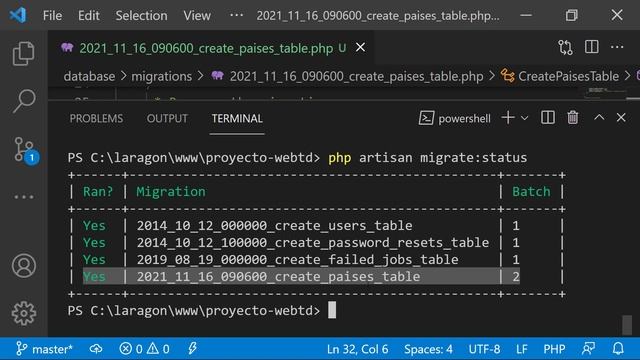Show hidden menus via title bar ellipsis
The width and height of the screenshot is (640, 360).
pos(236,15)
